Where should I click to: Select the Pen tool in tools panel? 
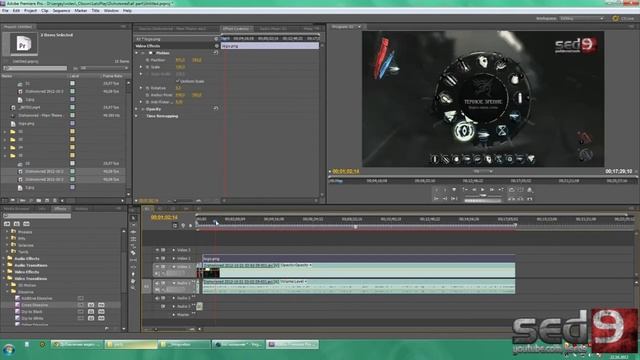point(133,274)
